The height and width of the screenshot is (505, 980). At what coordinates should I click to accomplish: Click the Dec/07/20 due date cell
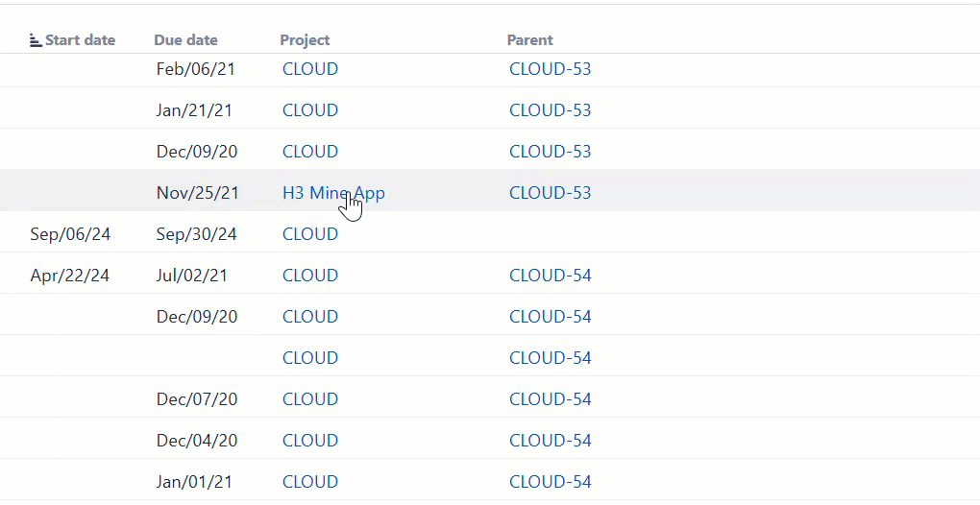click(197, 398)
